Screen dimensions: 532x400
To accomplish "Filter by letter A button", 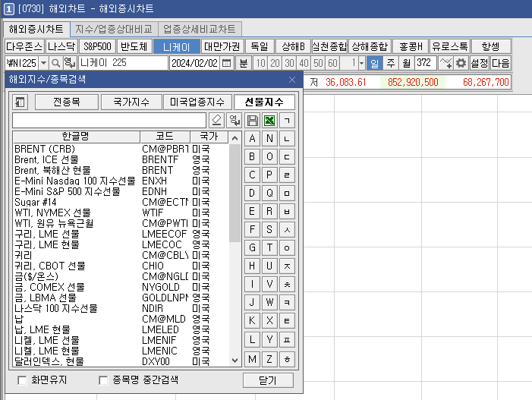I will (252, 138).
